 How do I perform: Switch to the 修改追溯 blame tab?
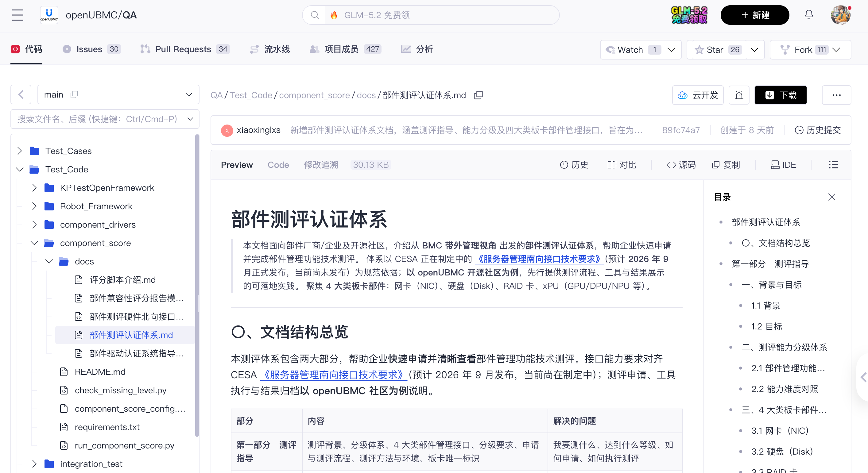321,165
